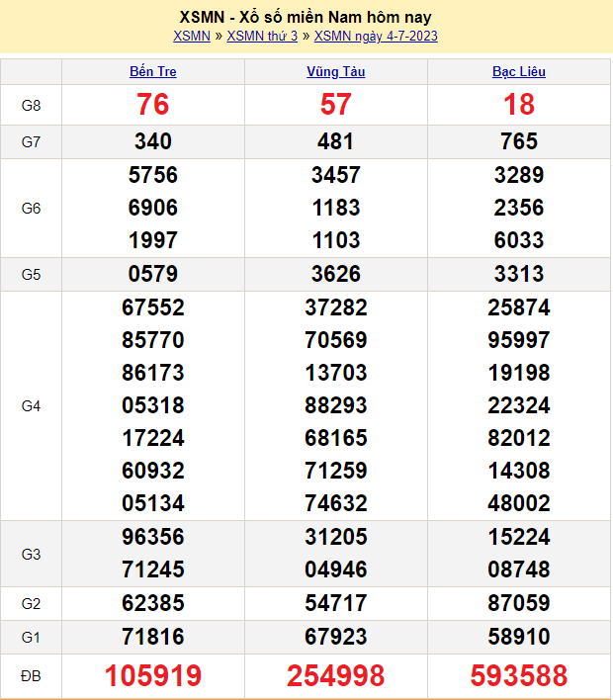Click the page title 'XSMN - Xổ số miền Nam hôm nay'

306,17
